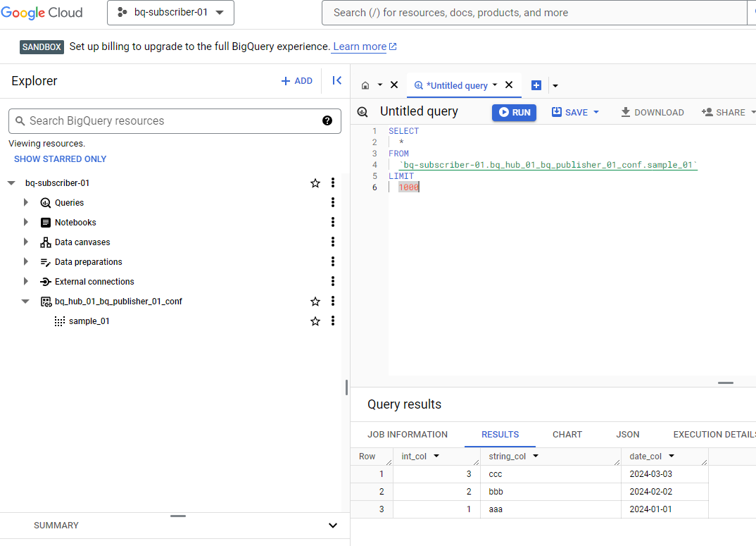Click the Notebooks icon in tree
The image size is (756, 546).
46,223
